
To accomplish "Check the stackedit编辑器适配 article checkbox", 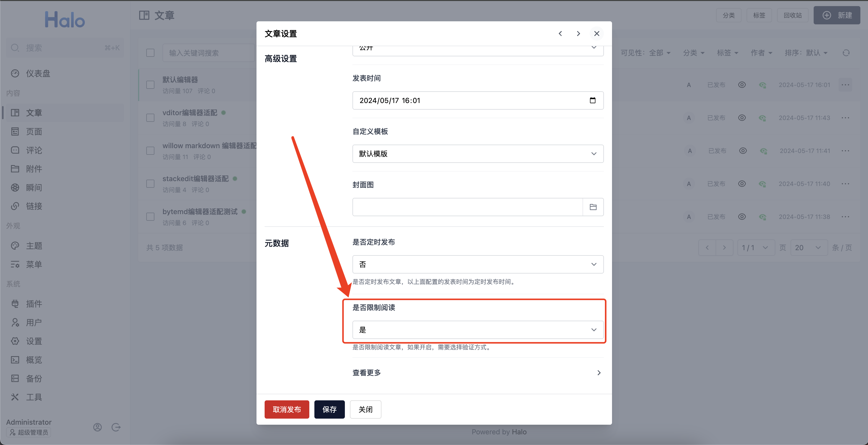I will 150,184.
